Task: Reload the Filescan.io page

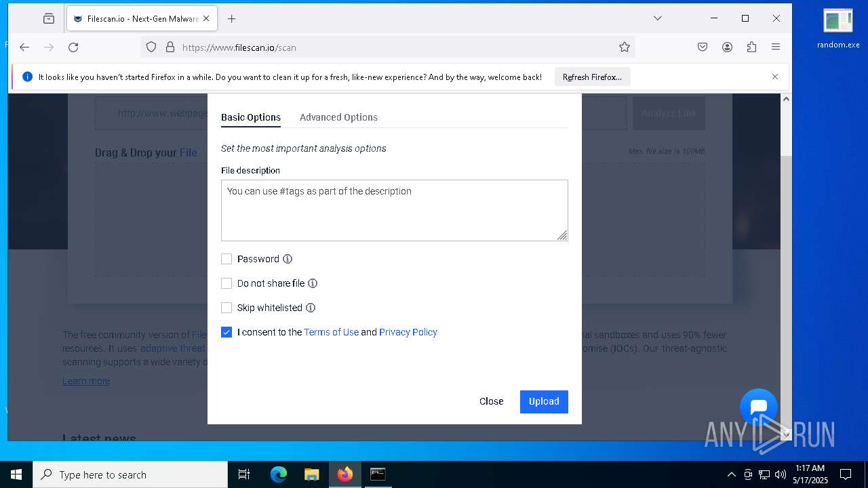Action: coord(73,47)
